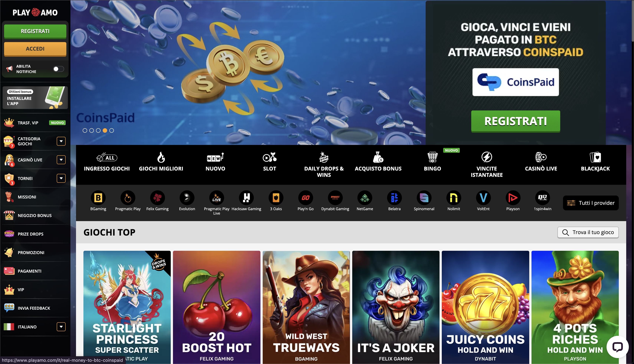Click the orange Accedi button

tap(35, 49)
